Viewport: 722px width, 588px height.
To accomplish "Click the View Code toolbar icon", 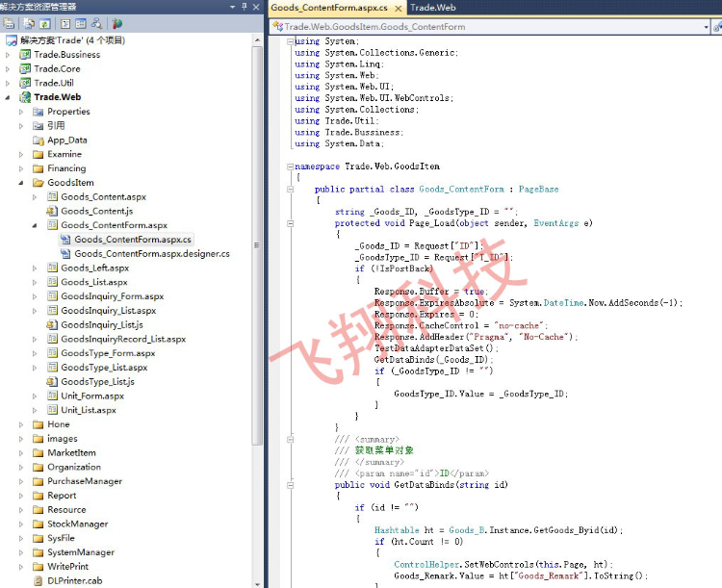I will coord(65,23).
